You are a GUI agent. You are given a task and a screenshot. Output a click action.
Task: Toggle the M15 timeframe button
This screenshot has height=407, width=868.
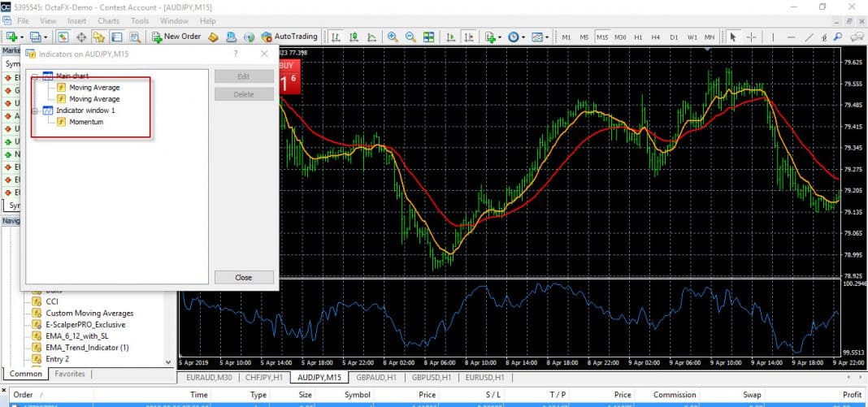click(x=602, y=37)
